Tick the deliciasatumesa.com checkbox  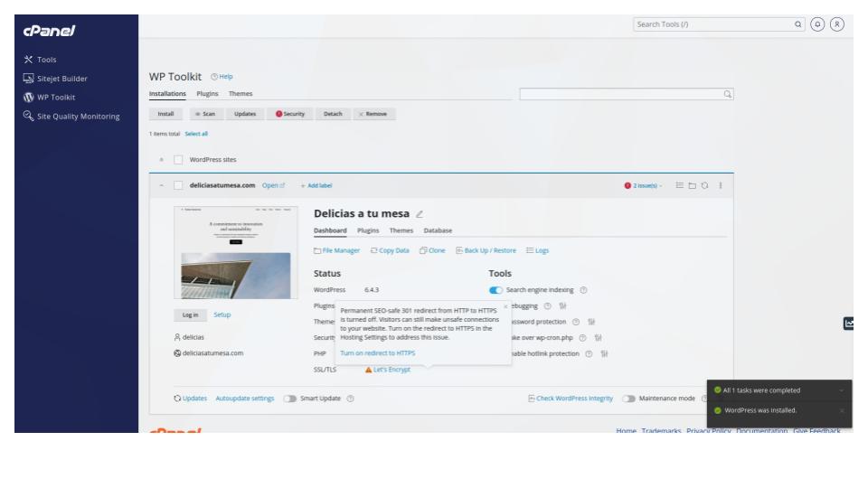178,185
